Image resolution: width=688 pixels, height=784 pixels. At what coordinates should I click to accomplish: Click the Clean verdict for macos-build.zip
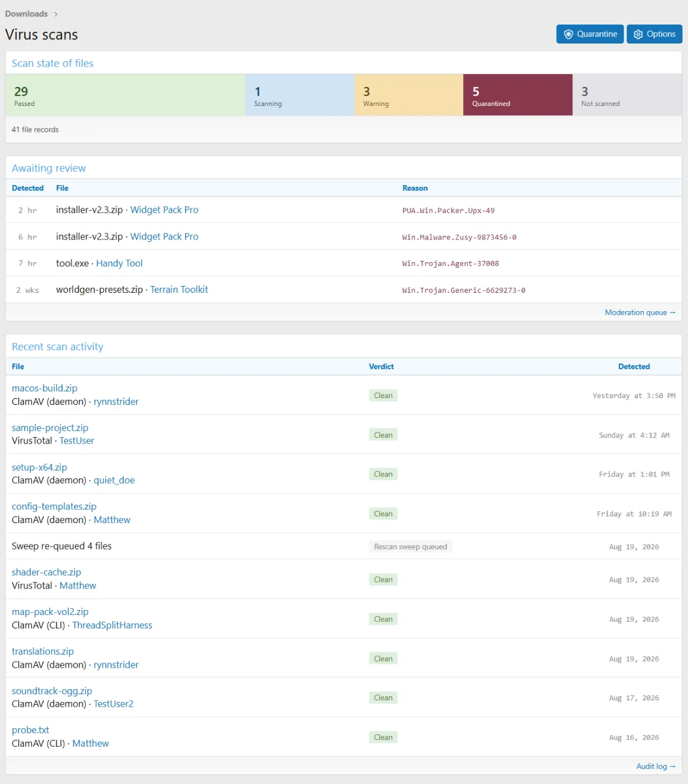click(383, 395)
